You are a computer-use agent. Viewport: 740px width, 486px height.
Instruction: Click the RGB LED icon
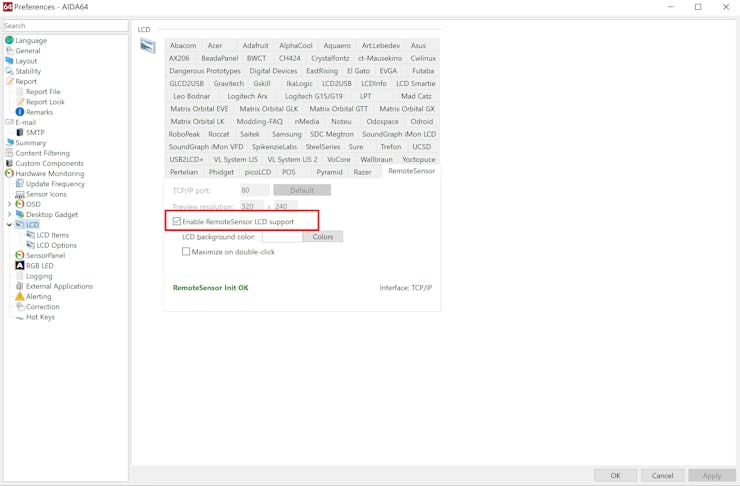tap(20, 266)
